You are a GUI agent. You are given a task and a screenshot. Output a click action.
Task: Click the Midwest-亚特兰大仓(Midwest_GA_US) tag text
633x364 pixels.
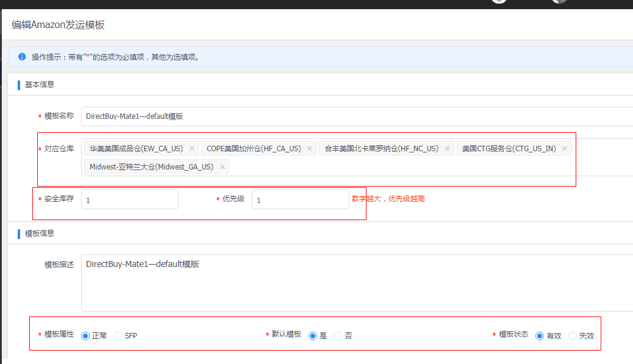(x=151, y=166)
